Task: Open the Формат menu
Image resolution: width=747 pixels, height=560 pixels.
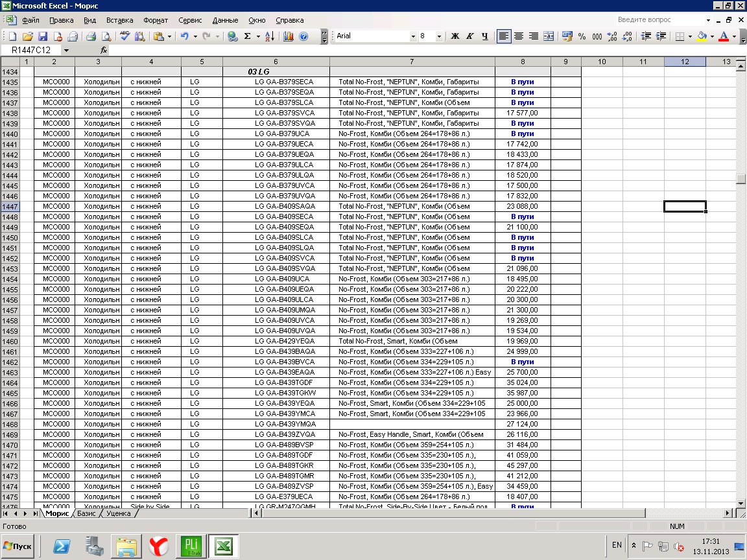Action: (156, 20)
